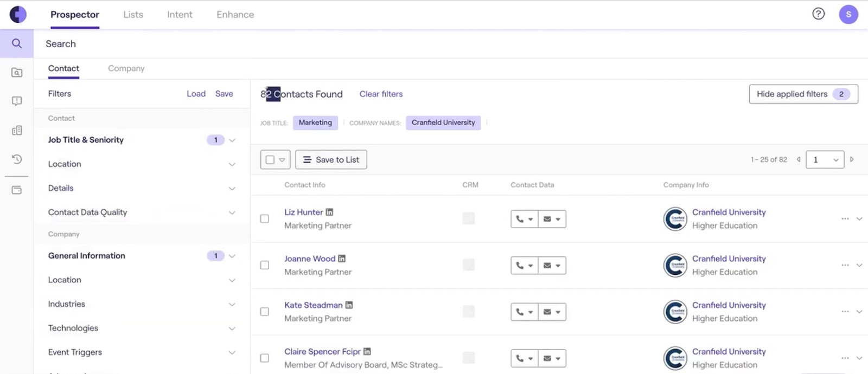Image resolution: width=868 pixels, height=374 pixels.
Task: Select Claire Spencer Fcipr's row checkbox
Action: (x=265, y=358)
